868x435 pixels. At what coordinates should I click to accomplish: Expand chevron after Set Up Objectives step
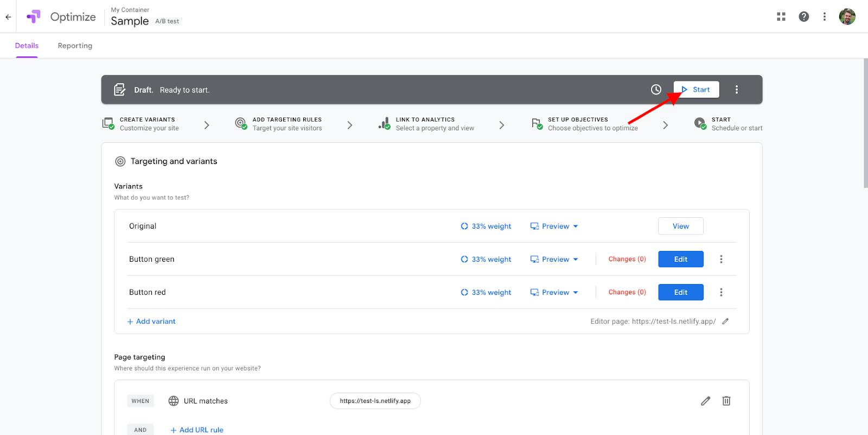[666, 125]
